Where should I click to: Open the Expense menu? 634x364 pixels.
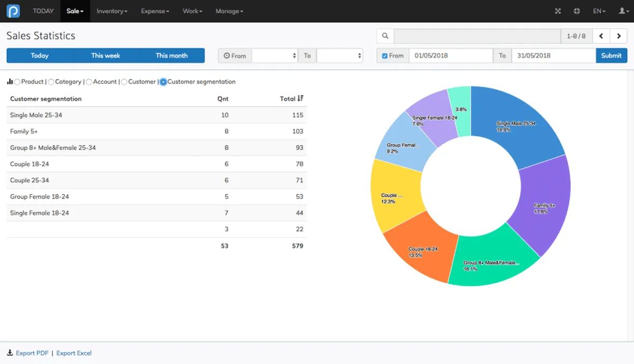(155, 11)
